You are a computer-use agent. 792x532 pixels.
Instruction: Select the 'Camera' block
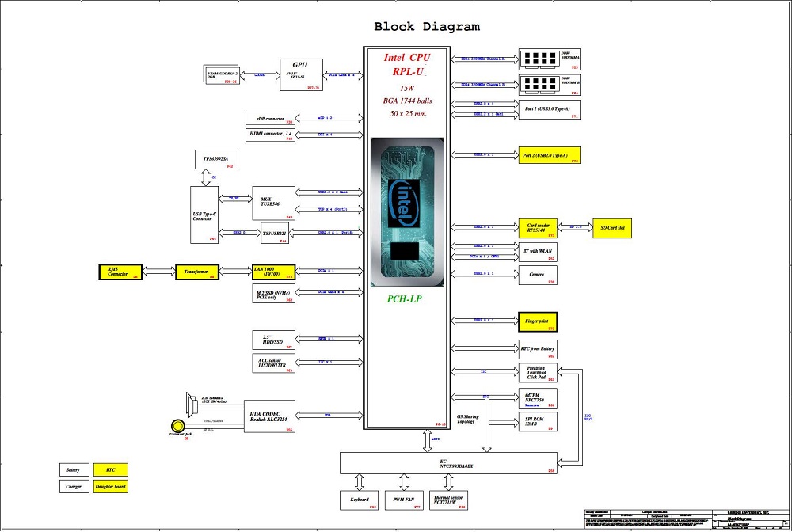pos(538,275)
